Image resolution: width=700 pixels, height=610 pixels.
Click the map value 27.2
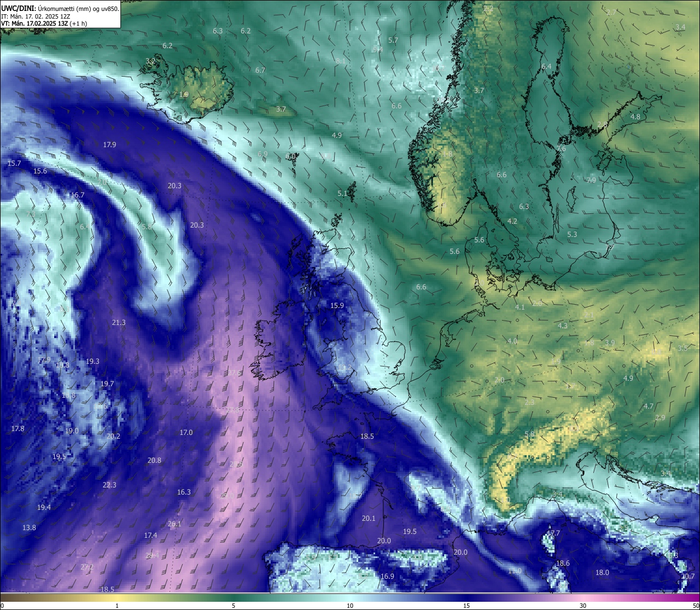pos(87,567)
